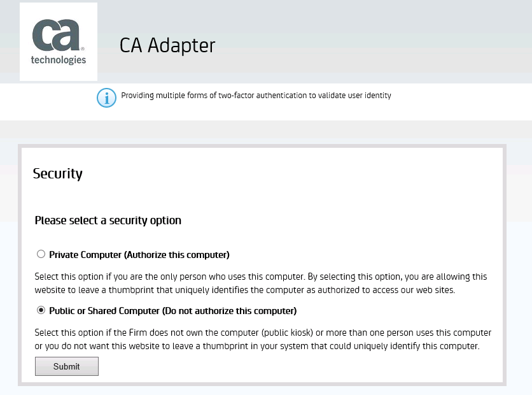
Task: Select the Public or Shared Computer radio button
Action: click(41, 310)
